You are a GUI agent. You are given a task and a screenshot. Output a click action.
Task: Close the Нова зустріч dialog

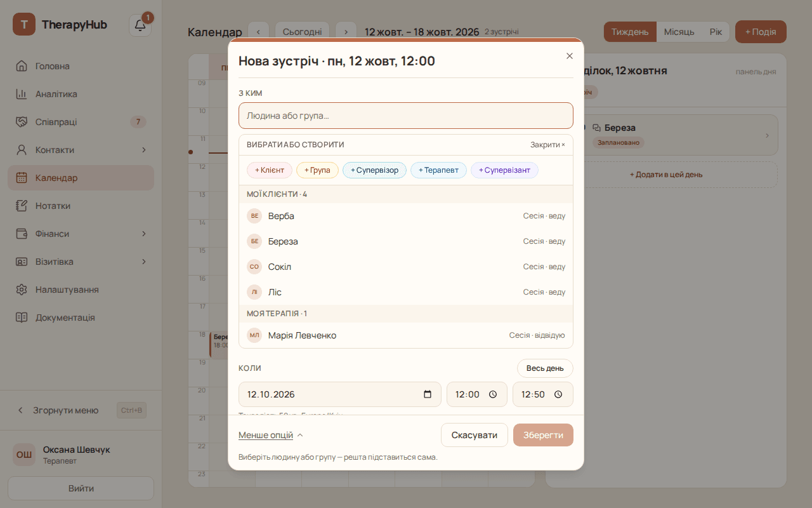(x=570, y=56)
